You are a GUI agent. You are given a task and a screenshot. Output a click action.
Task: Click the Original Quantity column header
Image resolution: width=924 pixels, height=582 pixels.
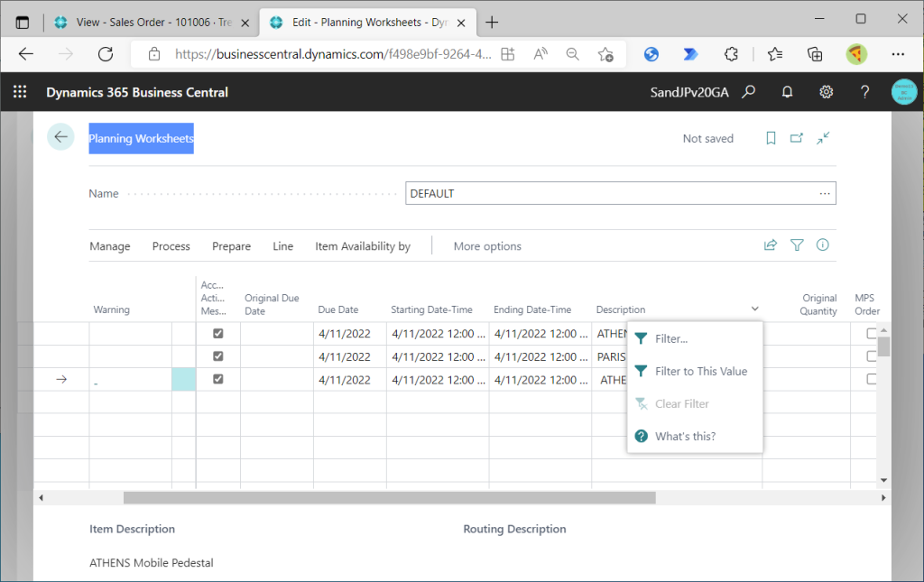[x=818, y=305]
